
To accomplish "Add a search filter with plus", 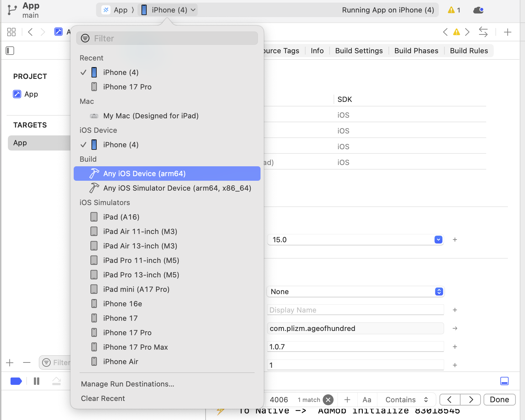I will 347,400.
